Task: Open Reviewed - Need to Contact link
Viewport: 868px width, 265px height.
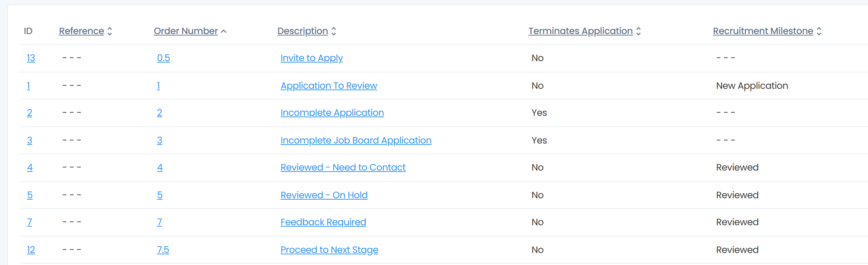Action: tap(343, 167)
